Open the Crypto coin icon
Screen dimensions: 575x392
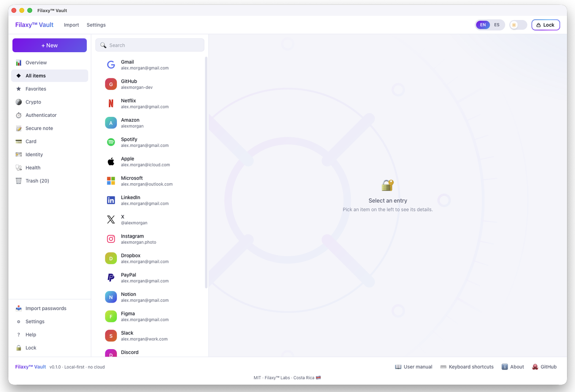point(19,102)
